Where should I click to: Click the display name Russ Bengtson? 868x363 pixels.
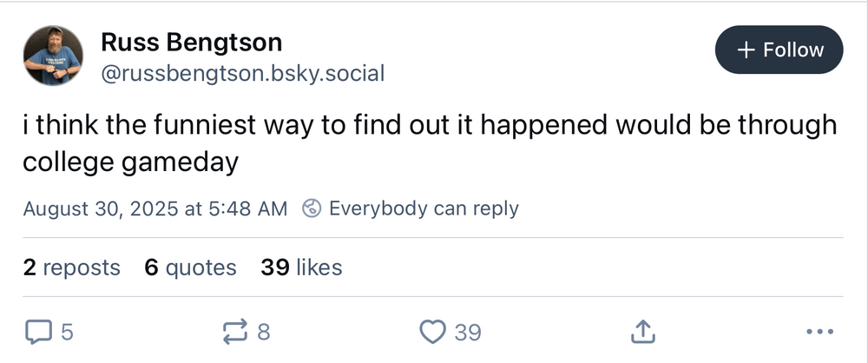(x=191, y=42)
